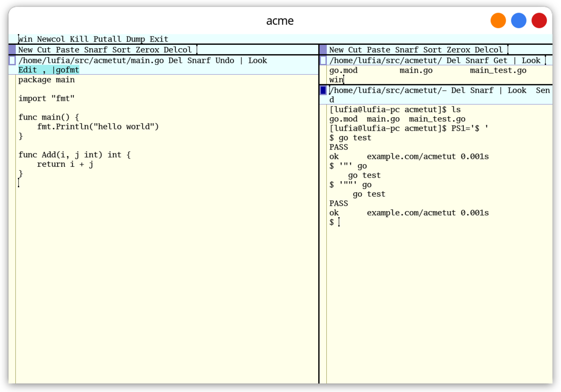561x392 pixels.
Task: Click Undo in the main.go window tag
Action: pyautogui.click(x=224, y=60)
